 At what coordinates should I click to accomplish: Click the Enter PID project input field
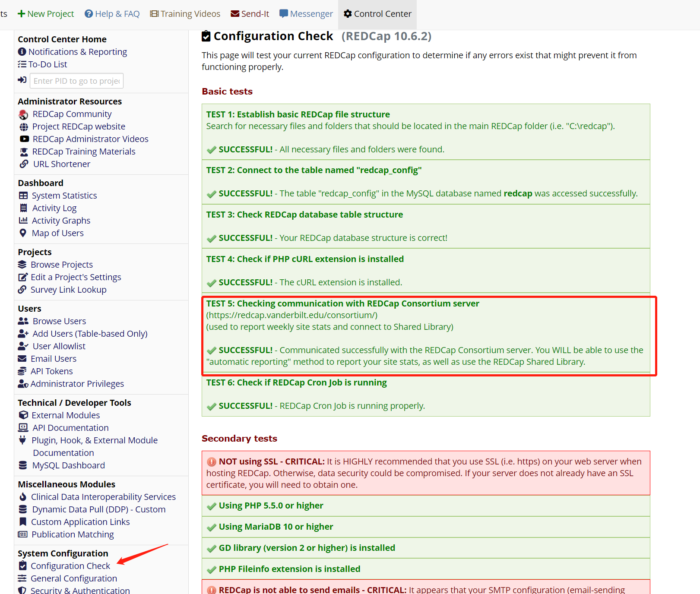pos(76,81)
